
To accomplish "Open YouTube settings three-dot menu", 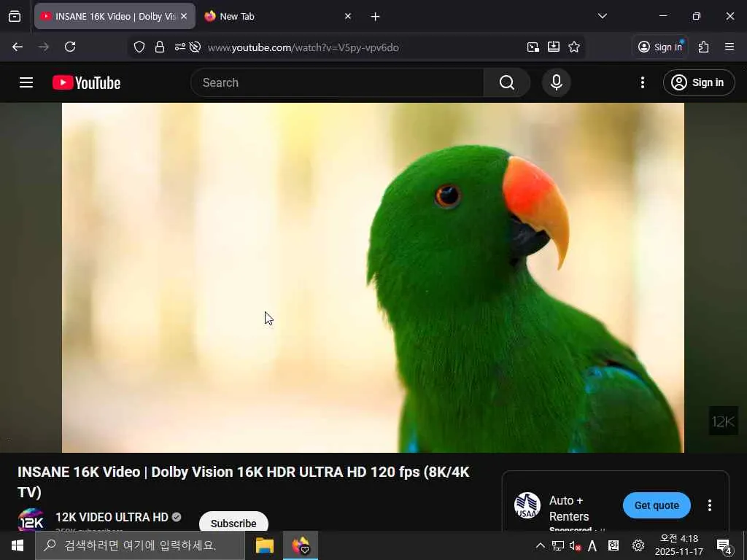I will pos(643,82).
